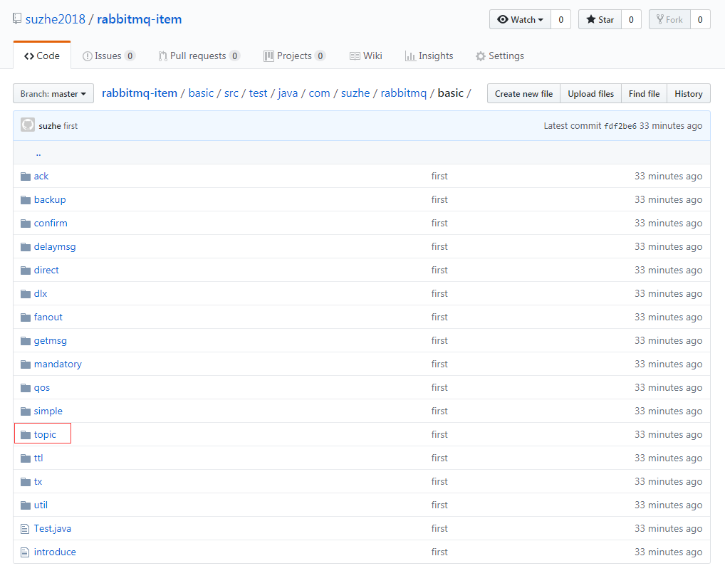
Task: Open the suzhe author link in commit bar
Action: tap(50, 126)
